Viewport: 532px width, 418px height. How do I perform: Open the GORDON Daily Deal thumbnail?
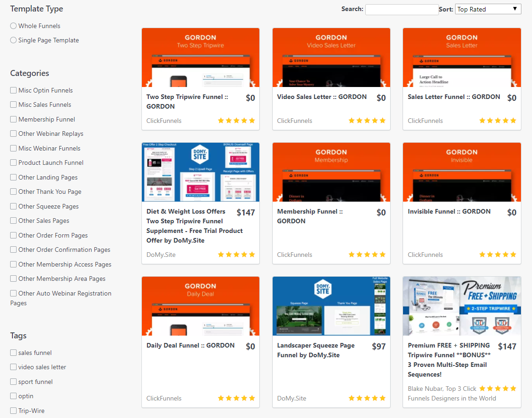coord(200,306)
